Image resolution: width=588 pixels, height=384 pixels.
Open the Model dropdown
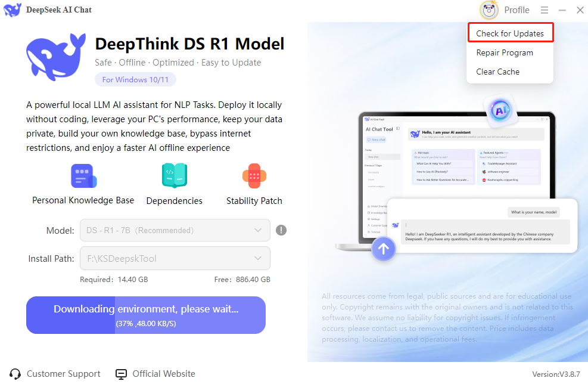point(175,230)
